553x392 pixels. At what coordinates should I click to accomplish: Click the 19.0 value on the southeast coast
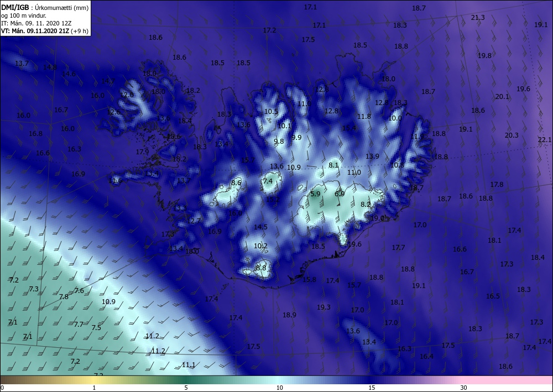click(377, 218)
